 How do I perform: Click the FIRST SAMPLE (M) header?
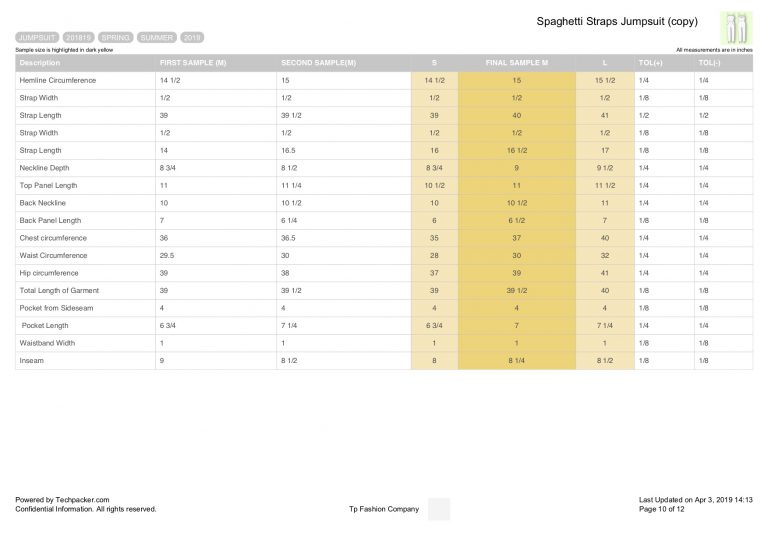pos(193,63)
